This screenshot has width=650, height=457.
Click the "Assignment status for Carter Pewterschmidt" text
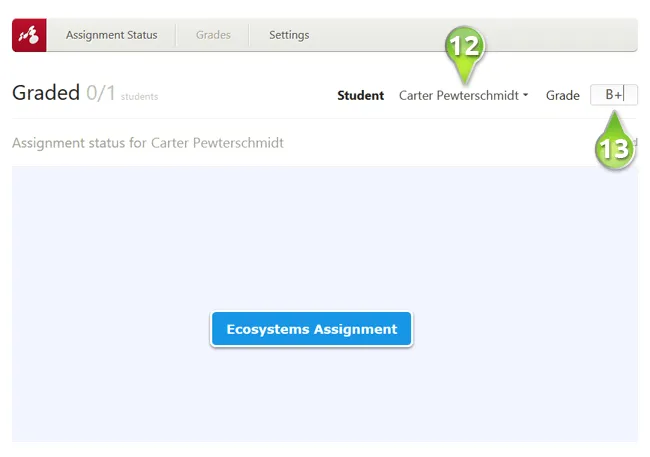(x=148, y=143)
